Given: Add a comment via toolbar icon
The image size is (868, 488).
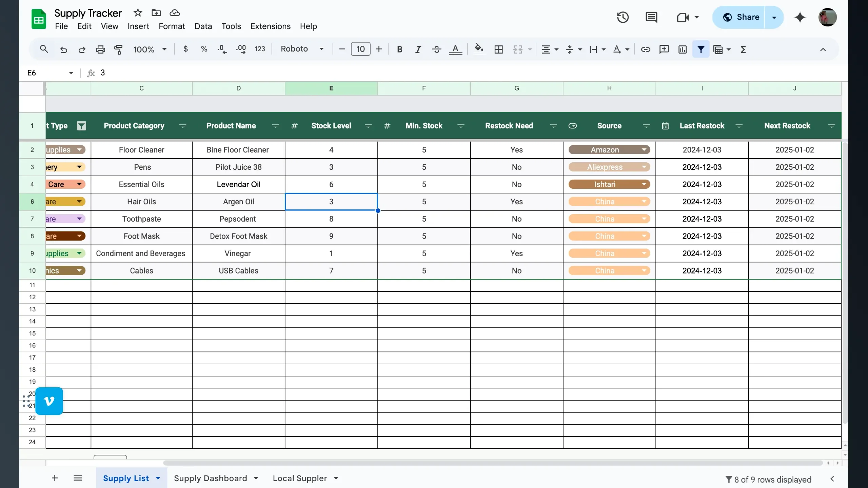Looking at the screenshot, I should 664,49.
